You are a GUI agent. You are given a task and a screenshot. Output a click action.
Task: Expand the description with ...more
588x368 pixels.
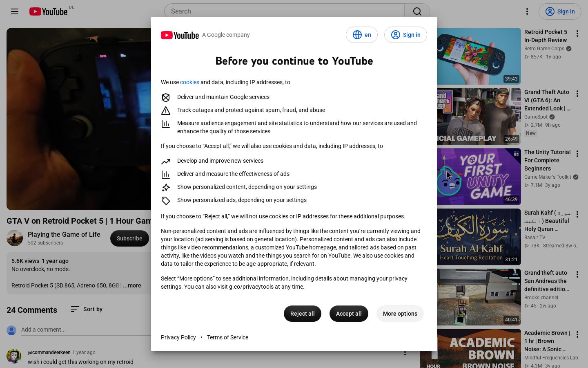132,285
